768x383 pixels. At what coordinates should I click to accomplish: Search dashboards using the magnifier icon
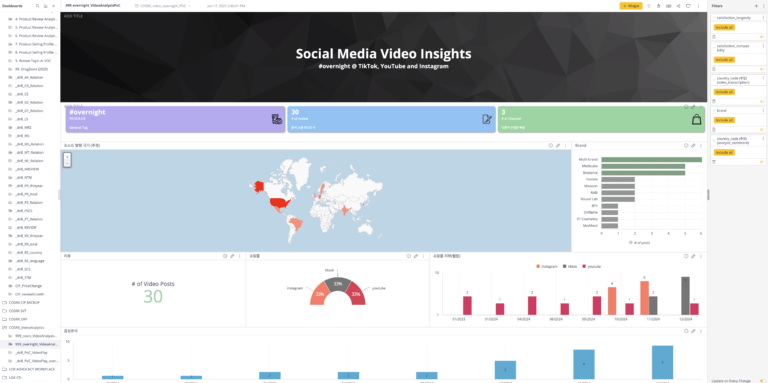tap(38, 6)
